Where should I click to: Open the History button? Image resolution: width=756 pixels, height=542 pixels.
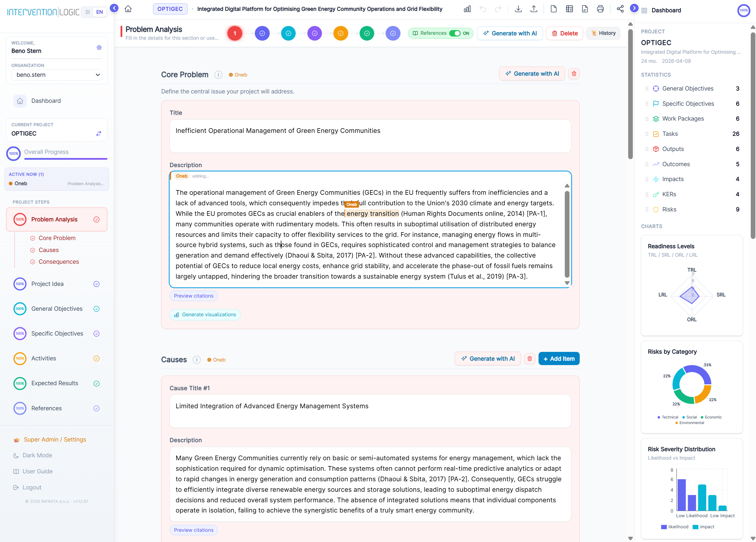603,33
